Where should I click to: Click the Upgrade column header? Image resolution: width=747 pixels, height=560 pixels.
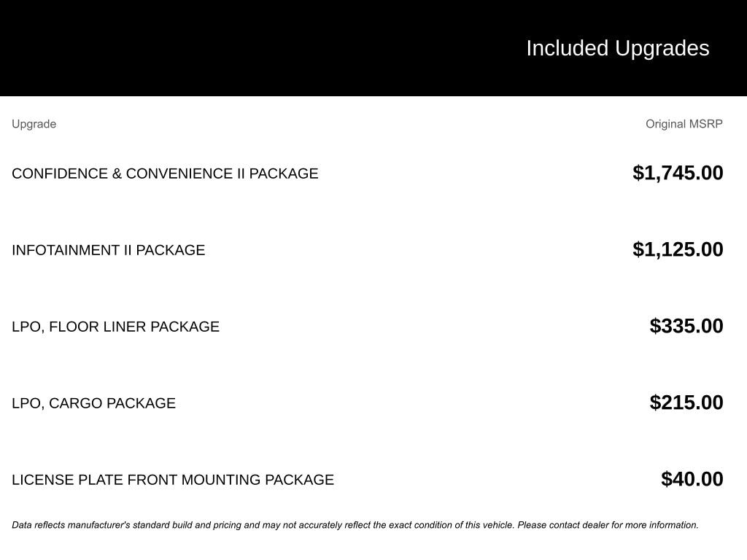point(34,124)
